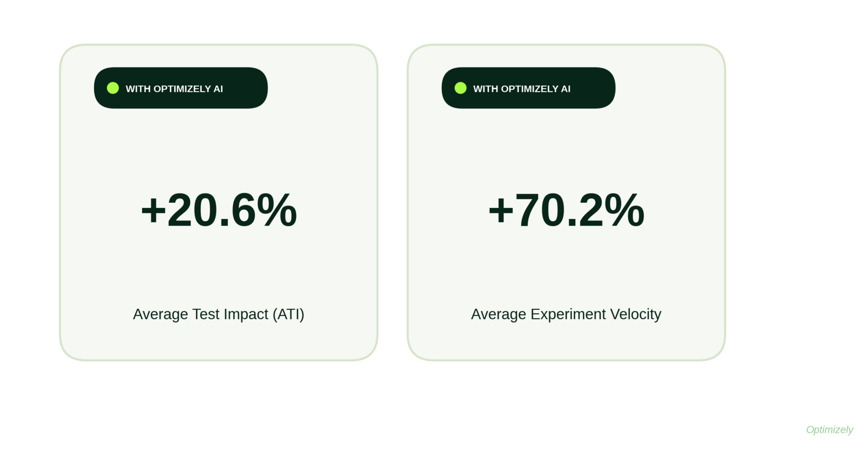Image resolution: width=868 pixels, height=450 pixels.
Task: Click the badge text in the Experiment Velocity card
Action: (522, 89)
